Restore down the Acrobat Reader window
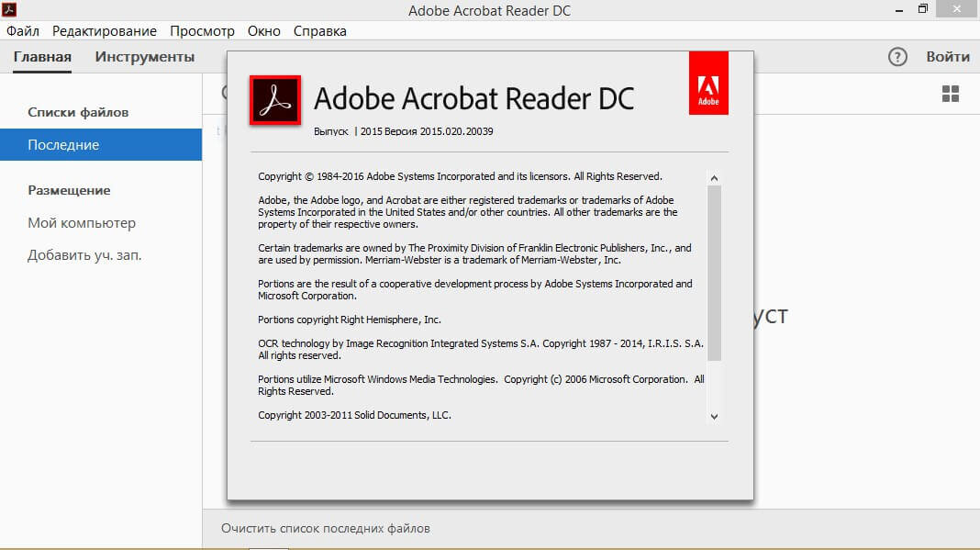This screenshot has width=980, height=550. coord(923,9)
